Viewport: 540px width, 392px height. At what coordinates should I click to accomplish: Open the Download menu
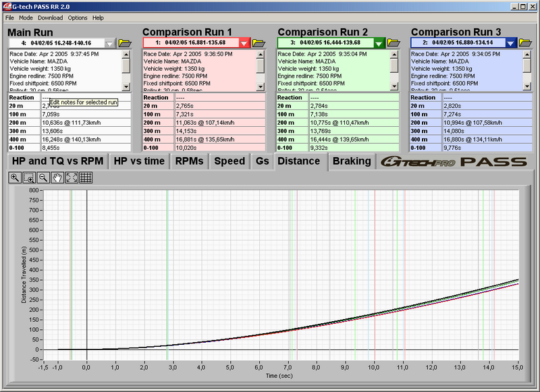[50, 18]
